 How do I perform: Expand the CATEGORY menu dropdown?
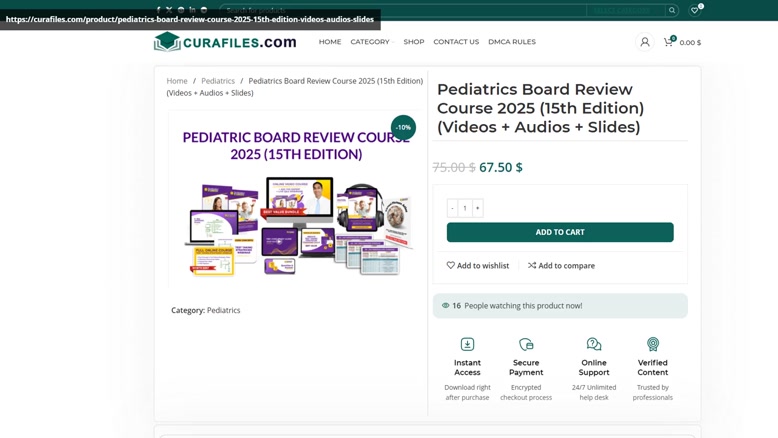[372, 42]
